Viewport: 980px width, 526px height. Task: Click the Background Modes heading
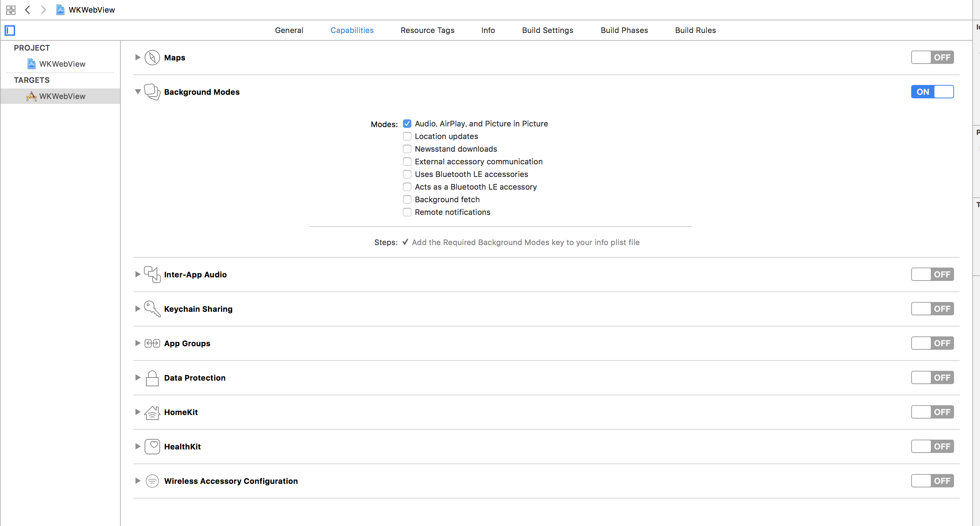[x=201, y=92]
